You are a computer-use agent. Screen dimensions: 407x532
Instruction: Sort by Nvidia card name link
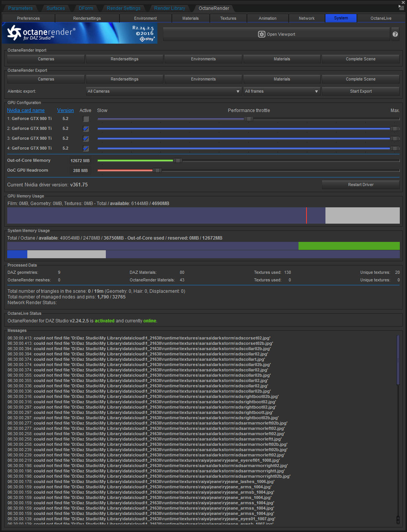click(x=26, y=111)
